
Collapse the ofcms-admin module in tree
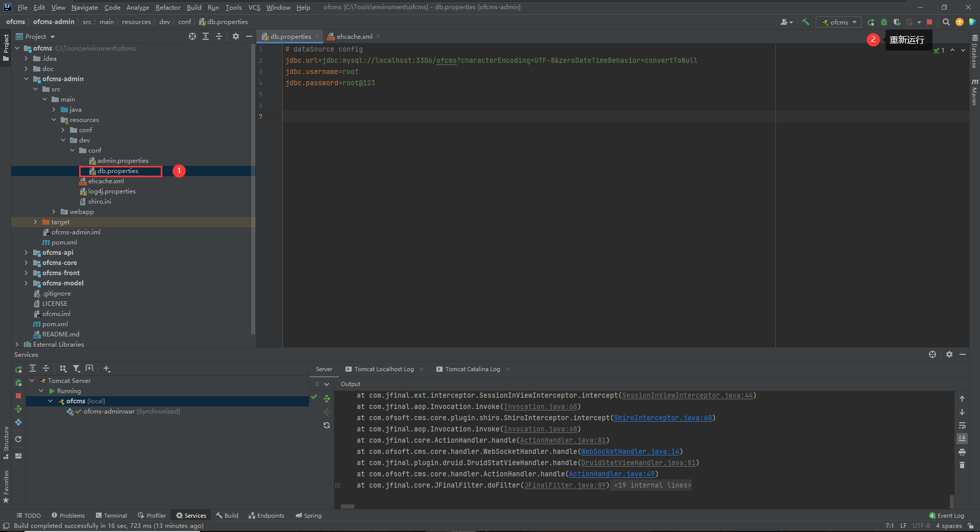point(26,79)
